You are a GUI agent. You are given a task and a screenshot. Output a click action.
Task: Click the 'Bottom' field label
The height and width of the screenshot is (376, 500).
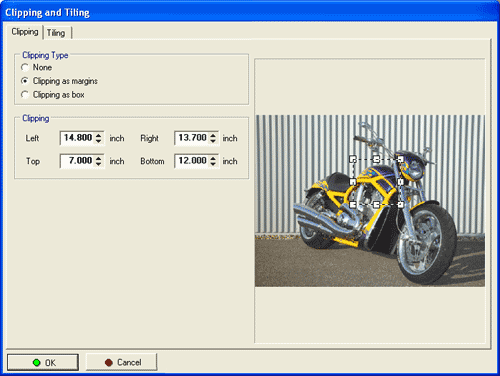tap(152, 161)
